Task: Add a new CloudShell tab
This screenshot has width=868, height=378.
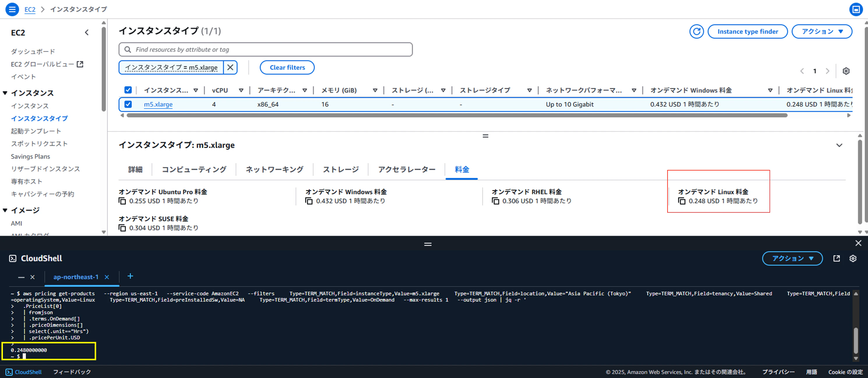Action: 131,276
